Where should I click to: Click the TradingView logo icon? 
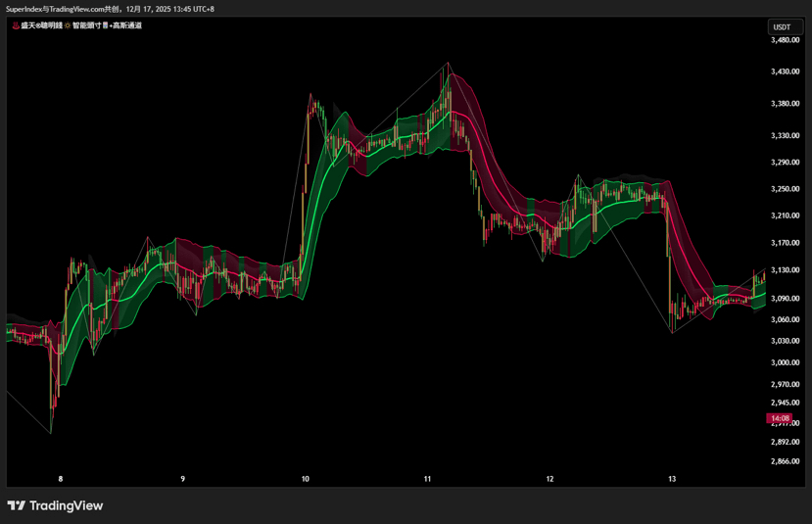(x=17, y=505)
